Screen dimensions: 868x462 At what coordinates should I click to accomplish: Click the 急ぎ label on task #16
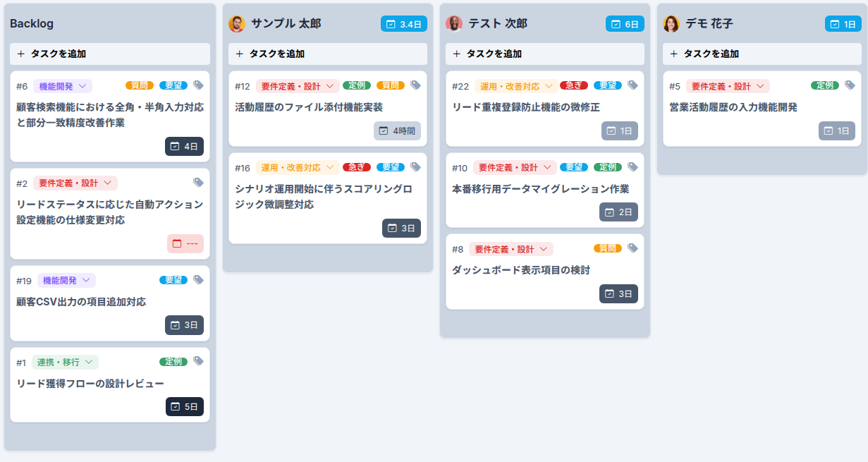coord(357,167)
